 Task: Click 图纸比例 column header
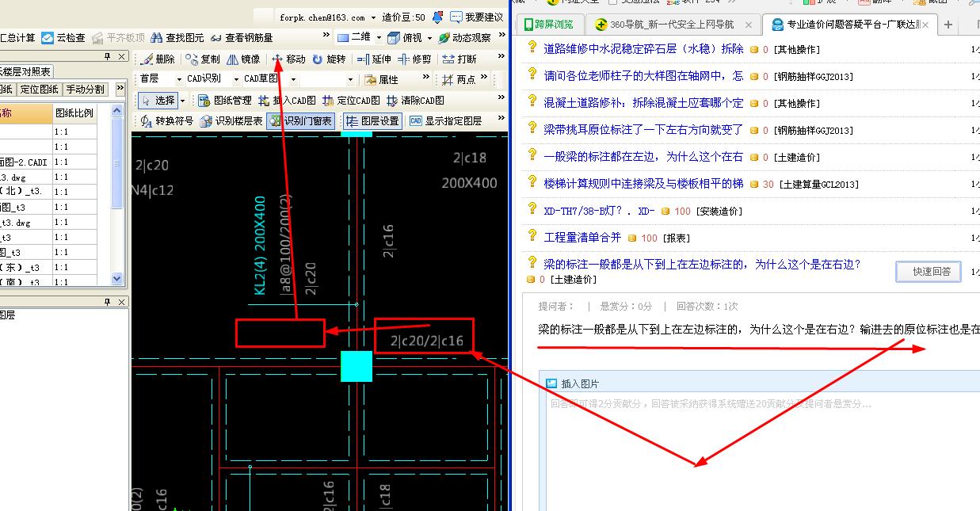pyautogui.click(x=74, y=112)
